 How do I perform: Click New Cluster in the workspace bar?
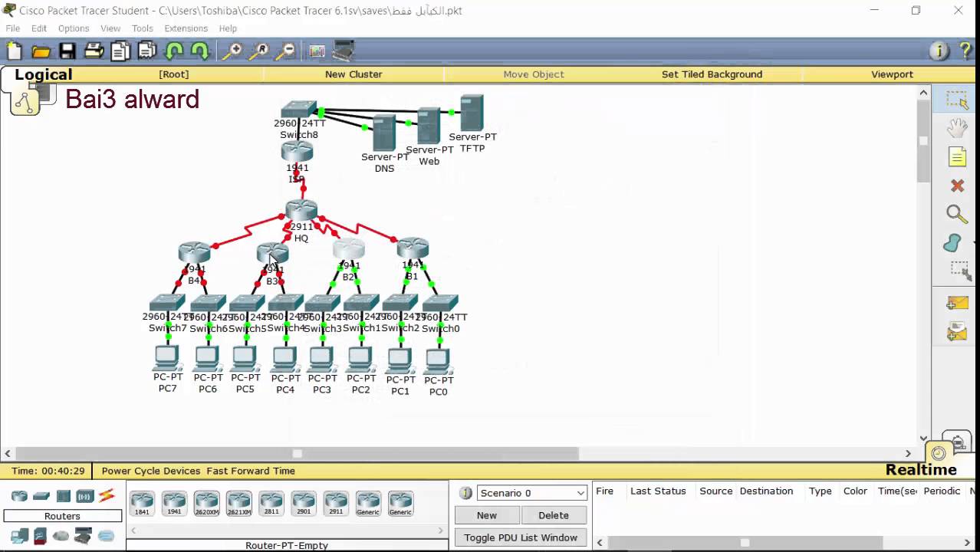354,74
